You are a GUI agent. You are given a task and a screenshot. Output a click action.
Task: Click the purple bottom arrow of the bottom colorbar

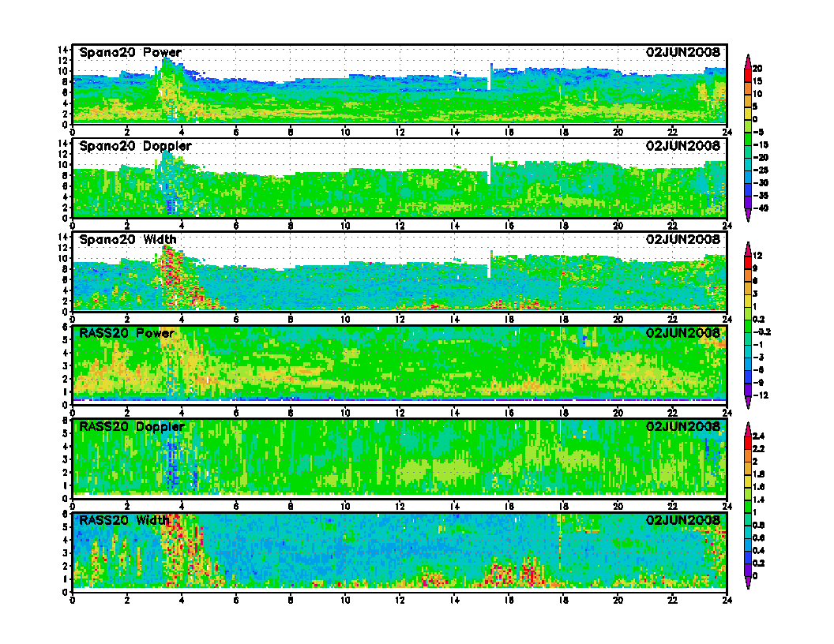tap(748, 583)
